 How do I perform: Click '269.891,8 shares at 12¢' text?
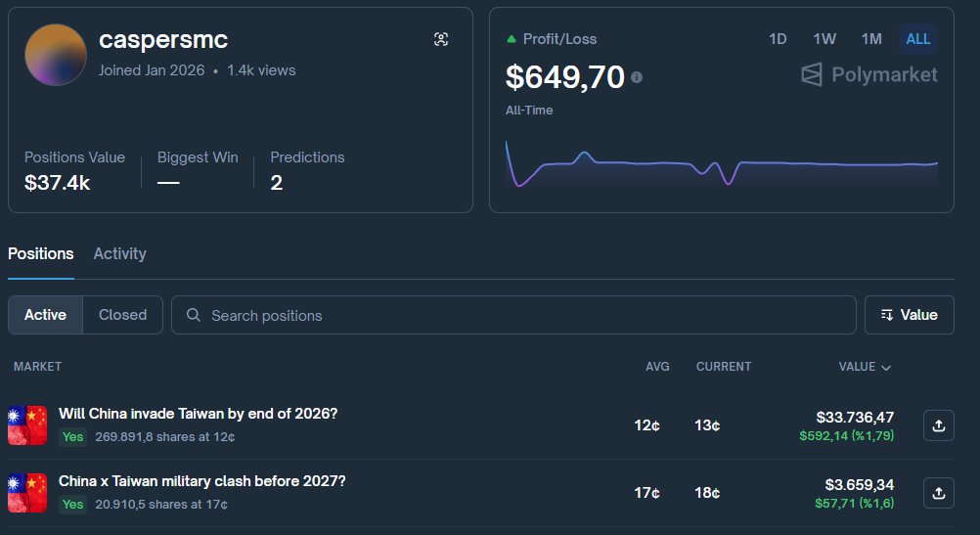click(x=165, y=437)
